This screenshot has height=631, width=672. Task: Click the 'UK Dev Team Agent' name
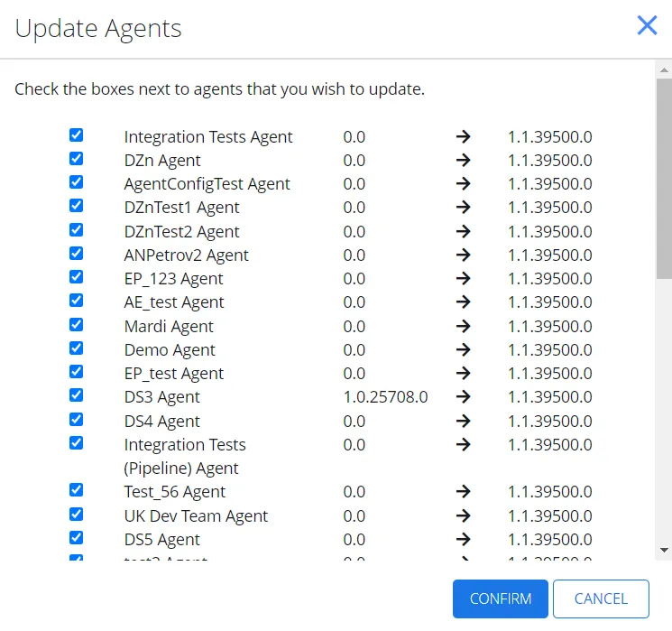pyautogui.click(x=196, y=516)
